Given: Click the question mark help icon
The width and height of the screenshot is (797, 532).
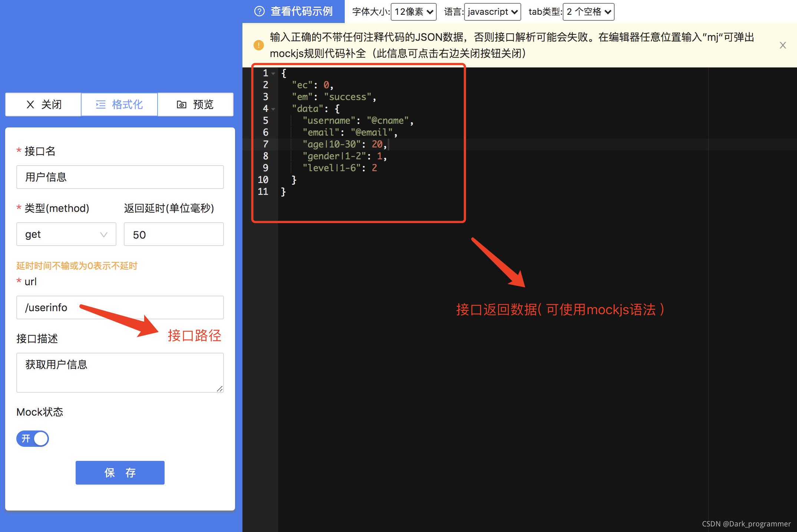Looking at the screenshot, I should (x=259, y=11).
